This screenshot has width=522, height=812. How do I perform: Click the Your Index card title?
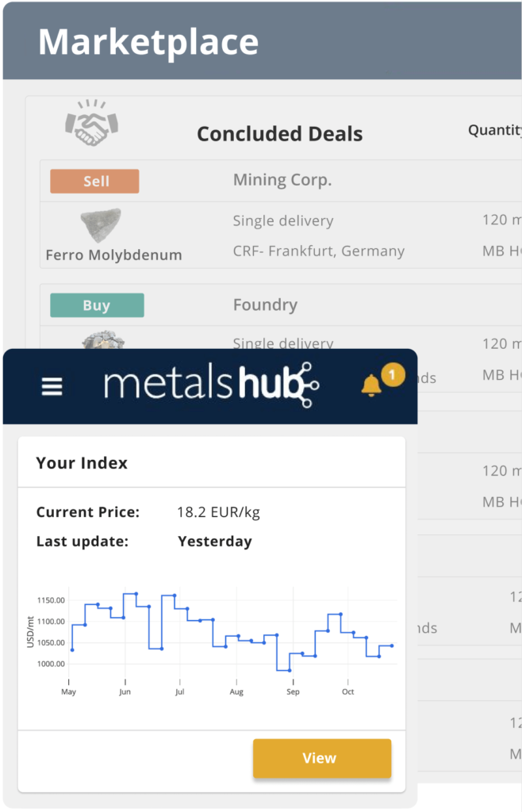coord(82,463)
